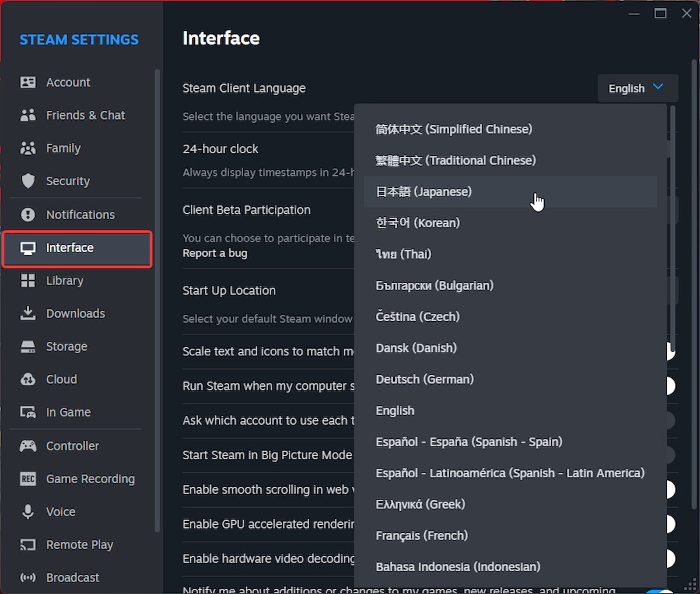
Task: Click the Broadcast signal icon
Action: pos(27,577)
